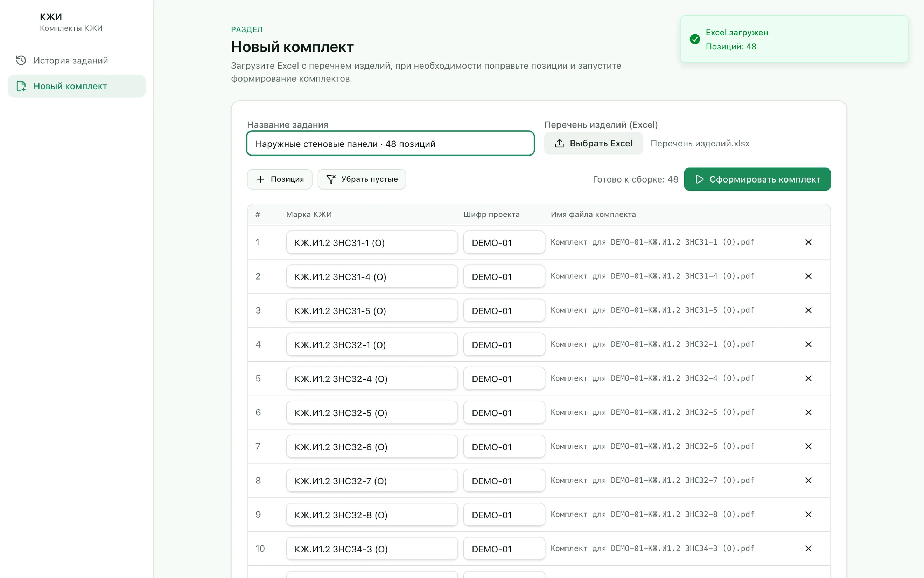
Task: Delete row 6 ЗНС32-5 with X
Action: click(808, 412)
